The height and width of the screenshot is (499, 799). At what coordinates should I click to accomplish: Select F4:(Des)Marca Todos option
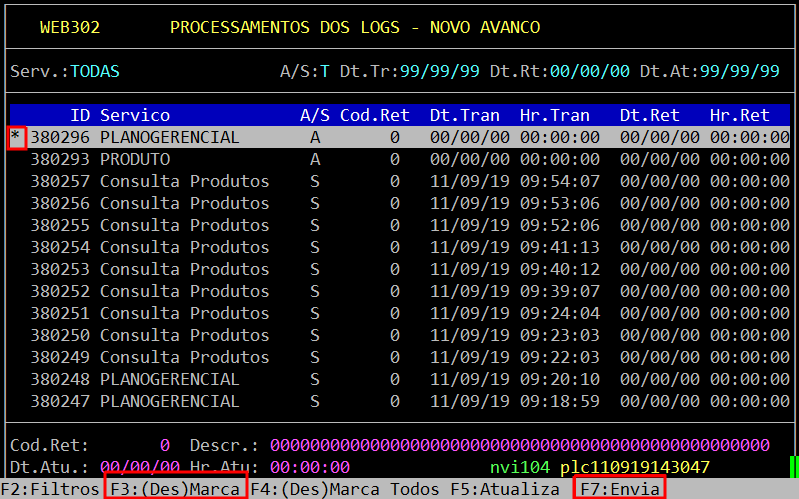pos(345,489)
